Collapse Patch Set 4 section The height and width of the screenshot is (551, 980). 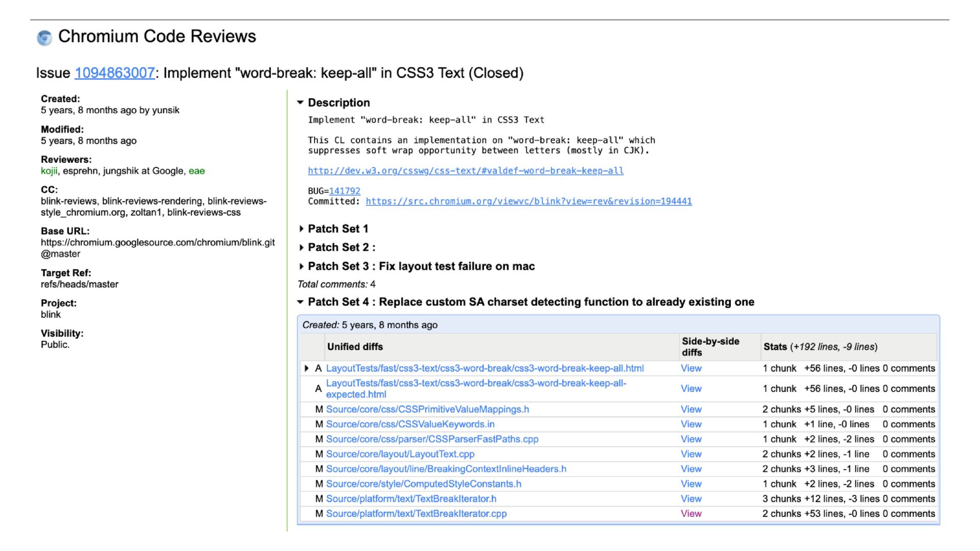301,302
